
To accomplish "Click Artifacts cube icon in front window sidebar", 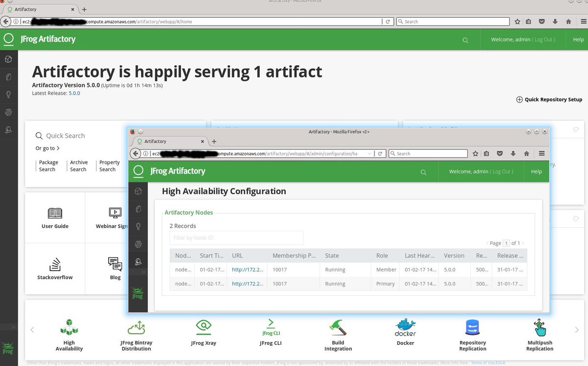I will pyautogui.click(x=138, y=191).
